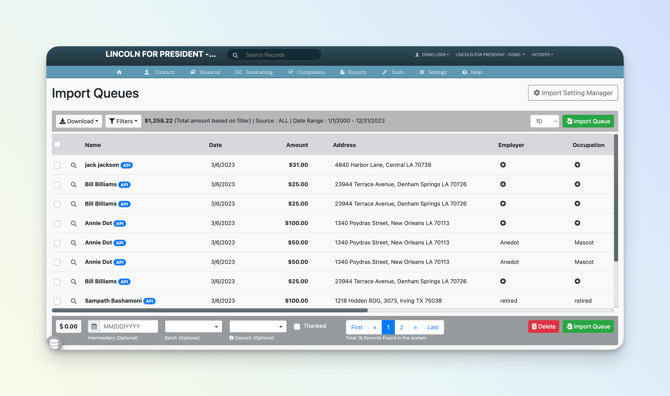Click the red Delete button

pyautogui.click(x=543, y=326)
